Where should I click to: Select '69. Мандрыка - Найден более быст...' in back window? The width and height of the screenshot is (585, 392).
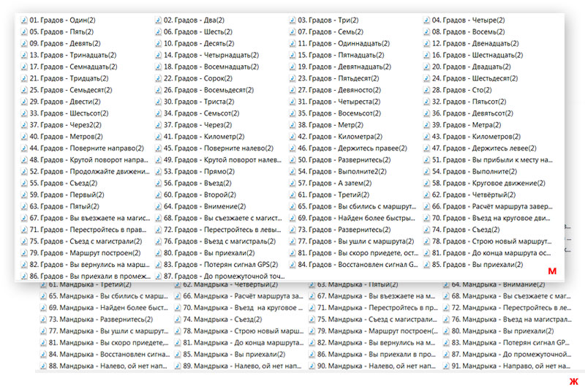pyautogui.click(x=104, y=308)
